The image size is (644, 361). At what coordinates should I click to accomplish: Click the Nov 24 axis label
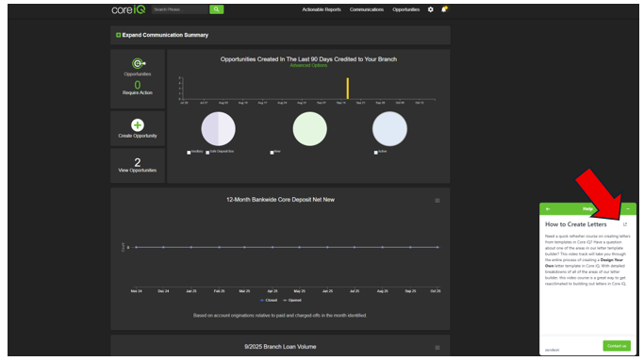(x=137, y=290)
